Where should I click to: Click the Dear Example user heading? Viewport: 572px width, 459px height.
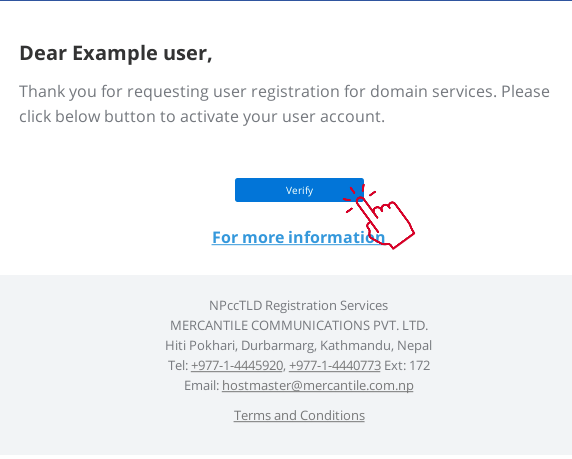point(116,54)
